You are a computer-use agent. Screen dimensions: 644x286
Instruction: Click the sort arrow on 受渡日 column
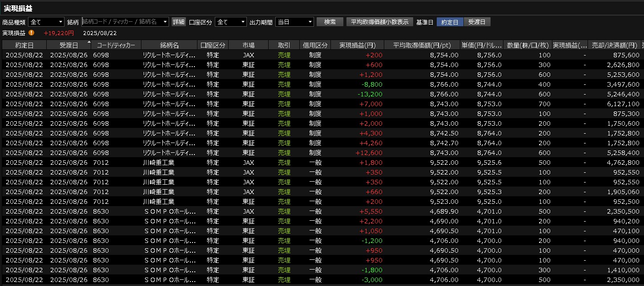pyautogui.click(x=89, y=42)
